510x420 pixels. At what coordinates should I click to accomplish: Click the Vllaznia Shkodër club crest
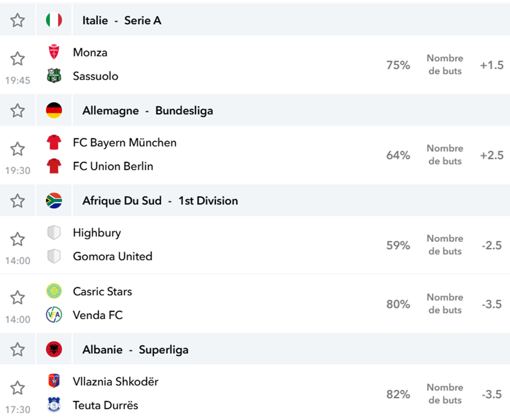[x=54, y=381]
